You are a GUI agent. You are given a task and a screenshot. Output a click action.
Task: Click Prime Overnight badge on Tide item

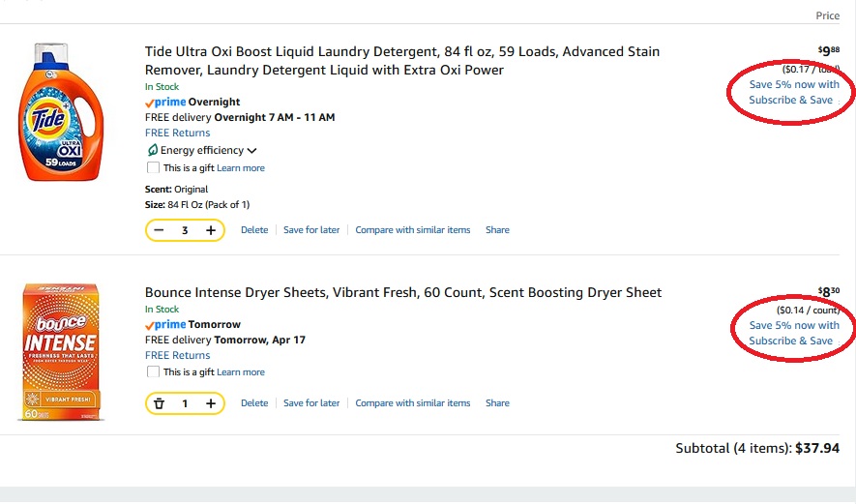(x=192, y=102)
